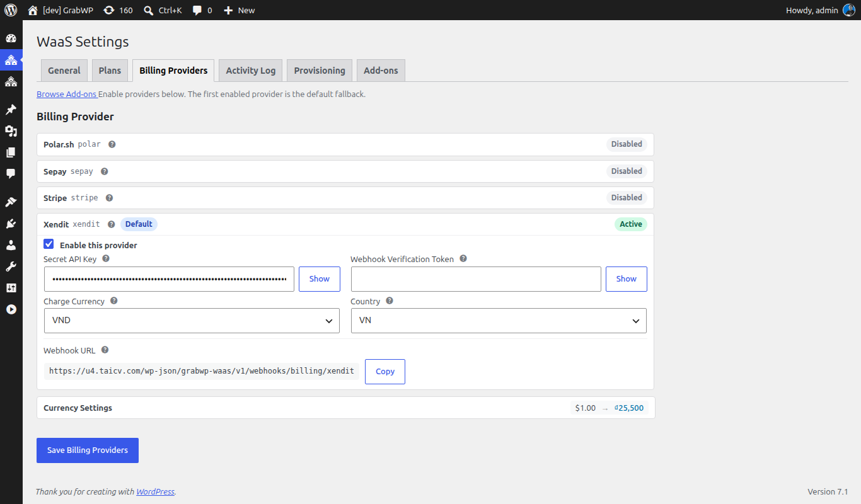
Task: Switch to the Plans tab
Action: point(110,71)
